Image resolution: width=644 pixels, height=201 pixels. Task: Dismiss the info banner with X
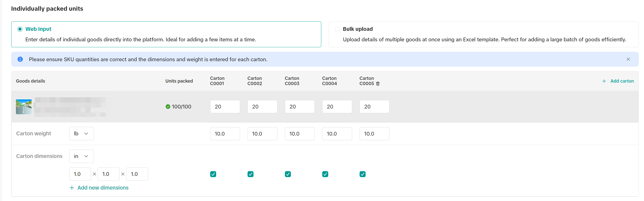click(x=628, y=59)
